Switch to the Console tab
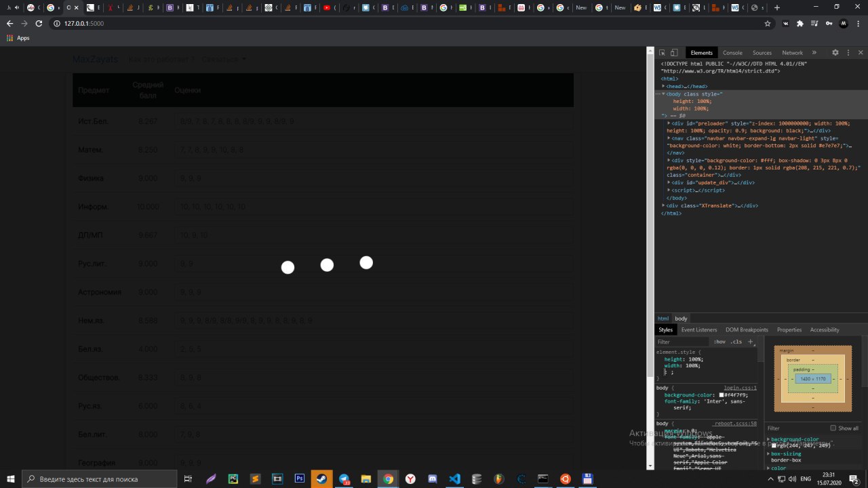 (732, 53)
